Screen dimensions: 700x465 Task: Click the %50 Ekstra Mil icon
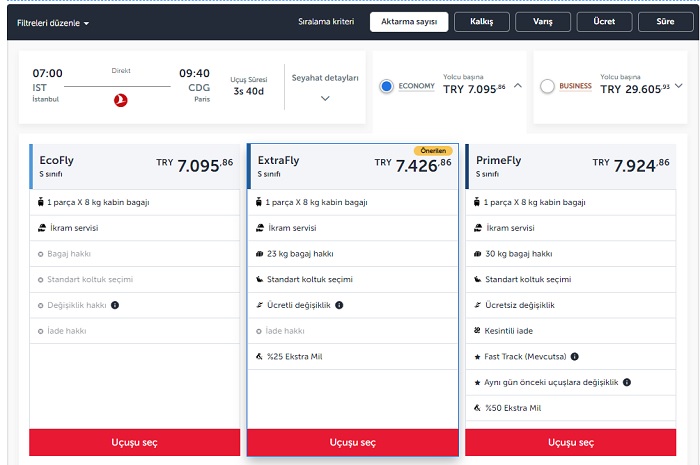click(x=477, y=408)
